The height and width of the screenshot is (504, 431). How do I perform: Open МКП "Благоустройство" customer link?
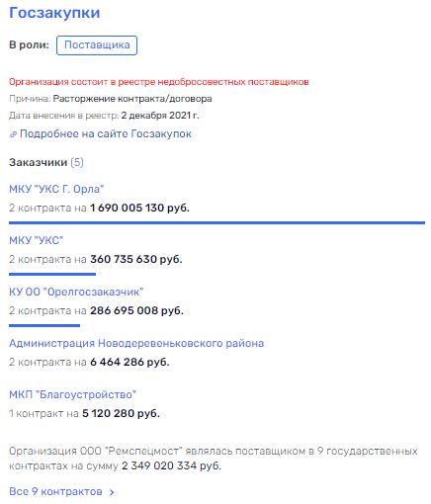(x=72, y=394)
